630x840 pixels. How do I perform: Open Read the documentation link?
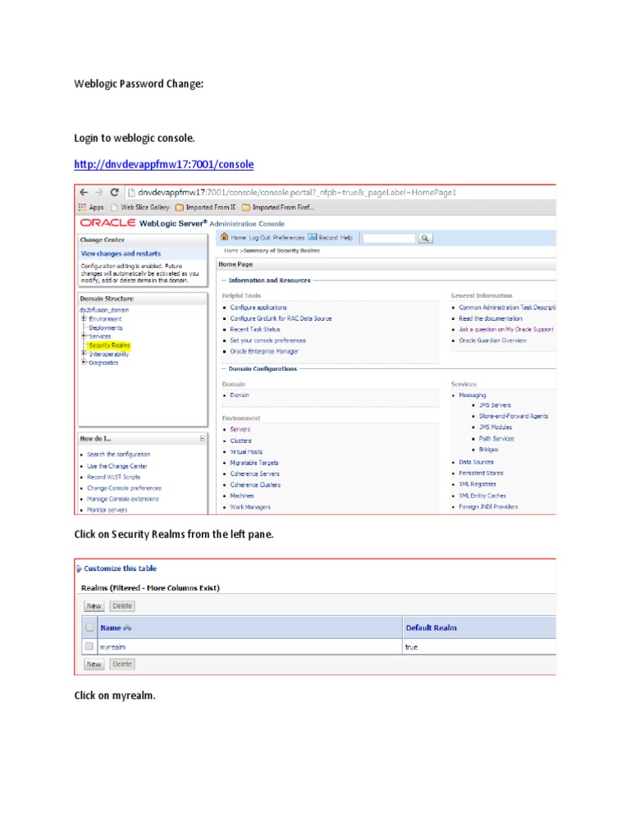pos(491,318)
